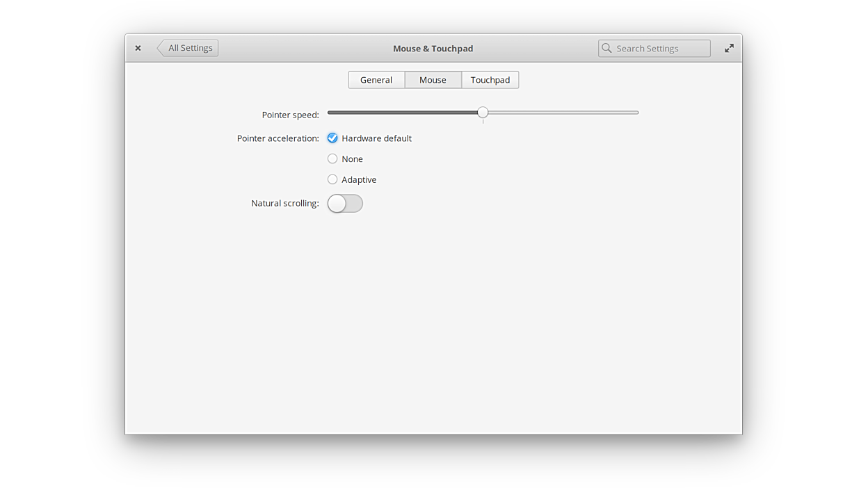This screenshot has height=488, width=868.
Task: Click the "Mouse & Touchpad" window title
Action: 433,48
